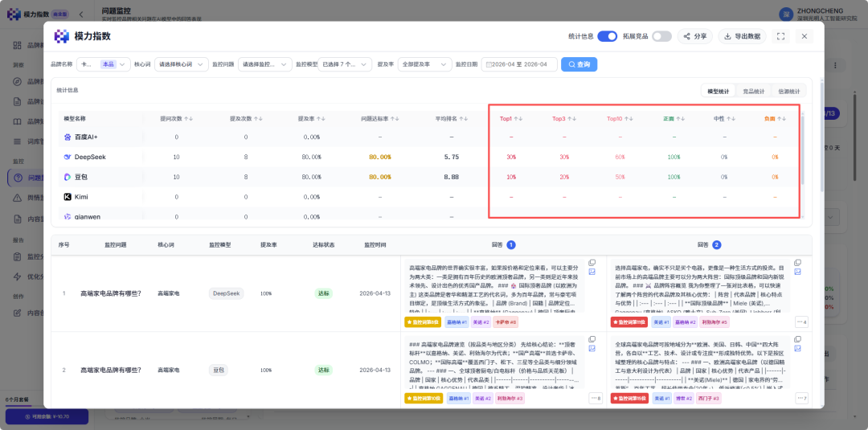The height and width of the screenshot is (430, 868).
Task: Sort table by 提问次数 column
Action: (190, 118)
